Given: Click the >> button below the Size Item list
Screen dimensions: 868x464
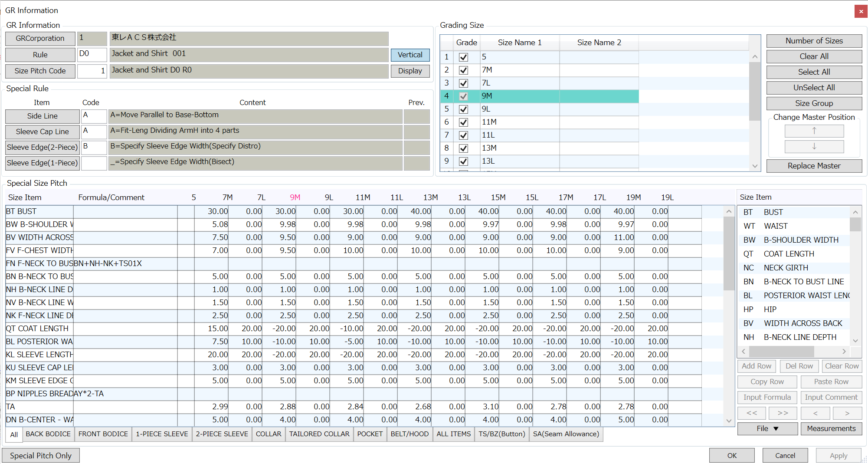Looking at the screenshot, I should point(783,413).
